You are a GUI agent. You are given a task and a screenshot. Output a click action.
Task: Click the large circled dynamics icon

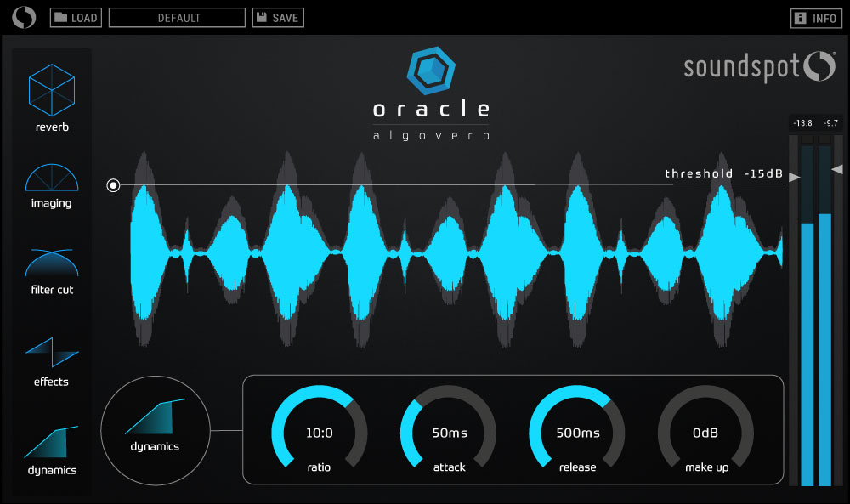[x=155, y=430]
